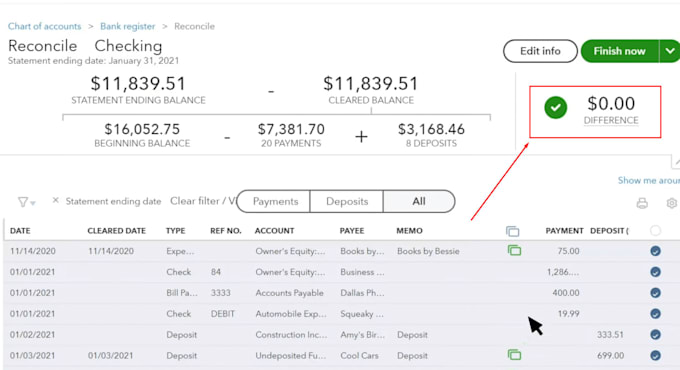
Task: Click the Finish now button
Action: [620, 51]
